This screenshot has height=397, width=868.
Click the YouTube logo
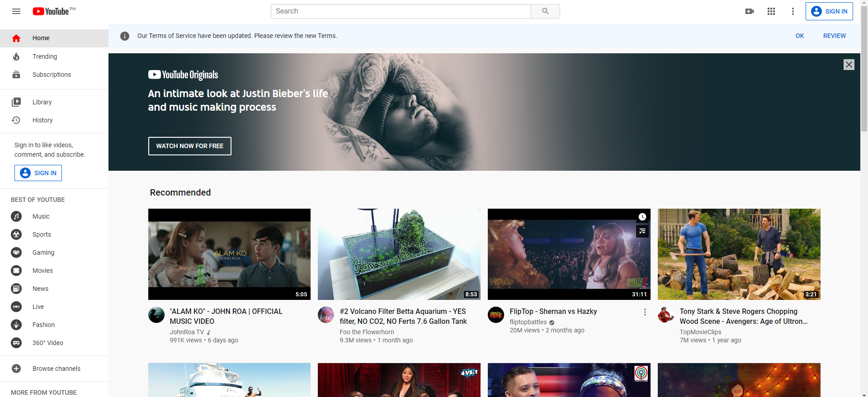point(51,11)
